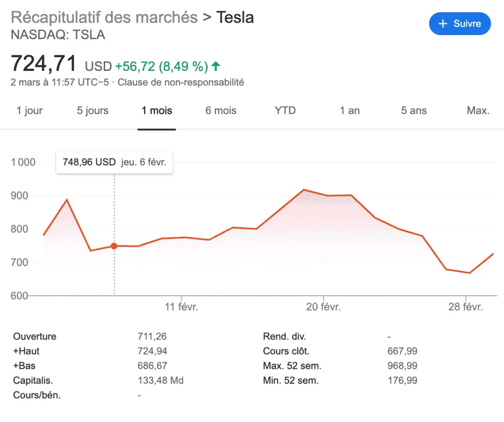Image resolution: width=504 pixels, height=422 pixels.
Task: Switch to the Max. time range
Action: click(x=478, y=111)
